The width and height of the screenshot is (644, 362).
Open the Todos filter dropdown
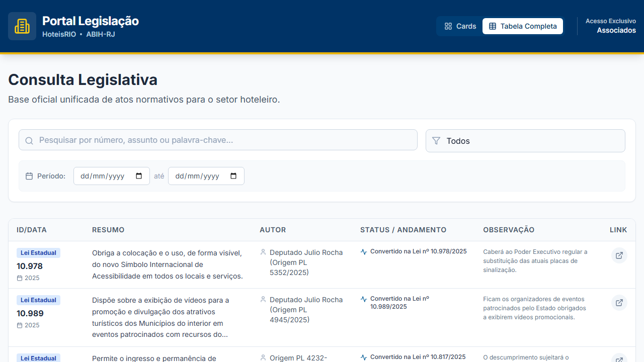click(x=525, y=141)
